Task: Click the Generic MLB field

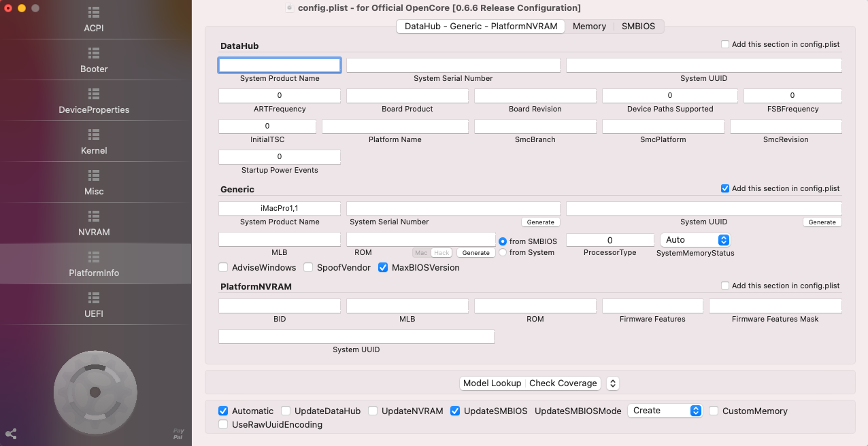Action: [280, 239]
